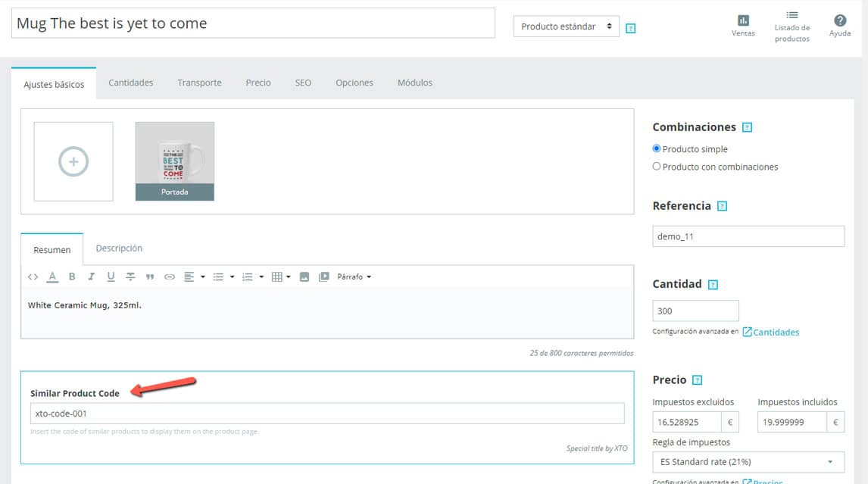Open the Ayuda help page
The height and width of the screenshot is (484, 868).
pyautogui.click(x=839, y=23)
